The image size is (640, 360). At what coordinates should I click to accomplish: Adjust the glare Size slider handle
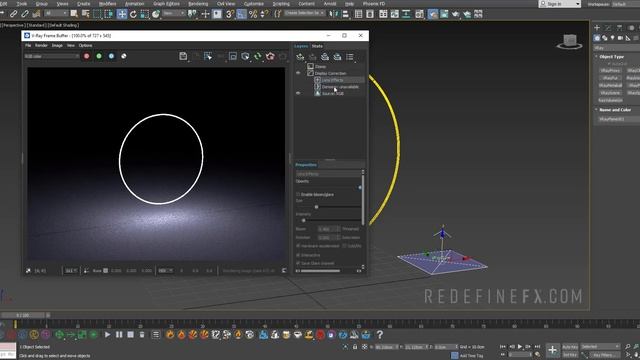pyautogui.click(x=316, y=207)
